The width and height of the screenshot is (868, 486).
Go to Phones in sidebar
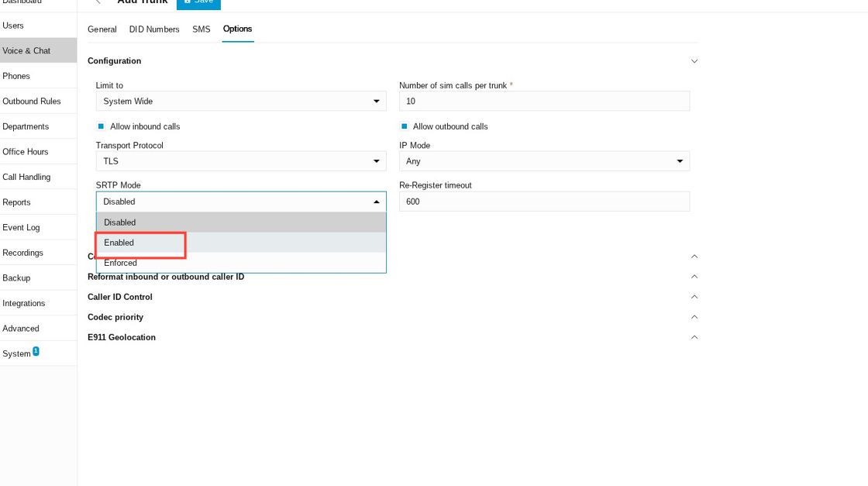pos(38,76)
